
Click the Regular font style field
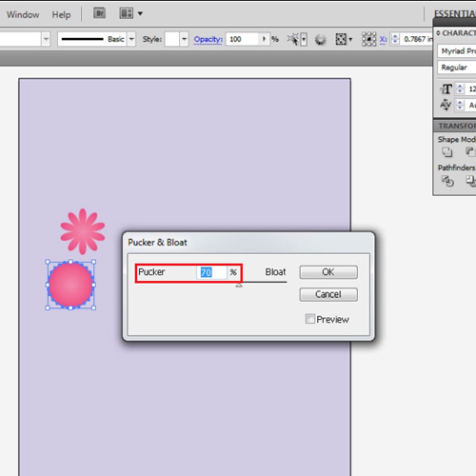click(x=457, y=68)
